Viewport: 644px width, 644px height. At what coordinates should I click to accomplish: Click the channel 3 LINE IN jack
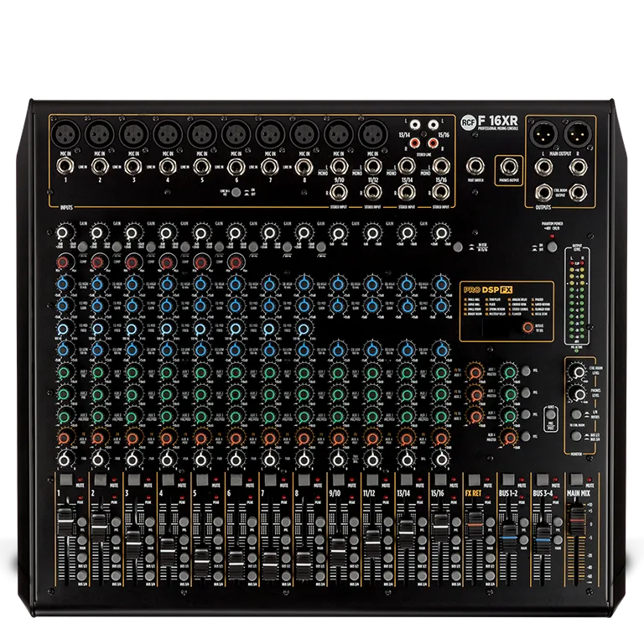point(132,167)
